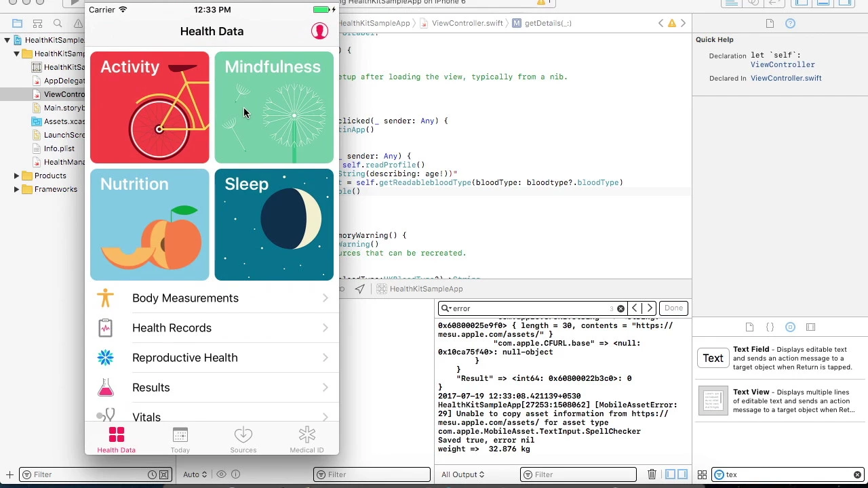868x488 pixels.
Task: Jump to previous console search match
Action: click(635, 308)
